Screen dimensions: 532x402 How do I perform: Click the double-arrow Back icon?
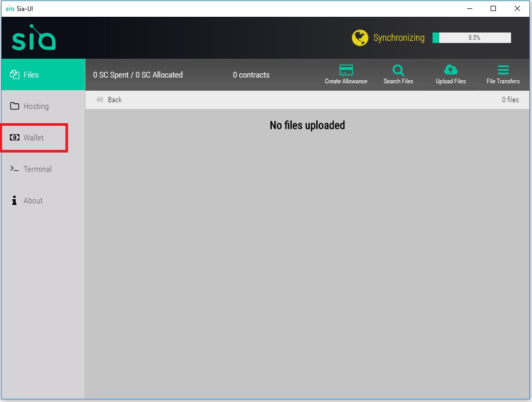pyautogui.click(x=99, y=100)
